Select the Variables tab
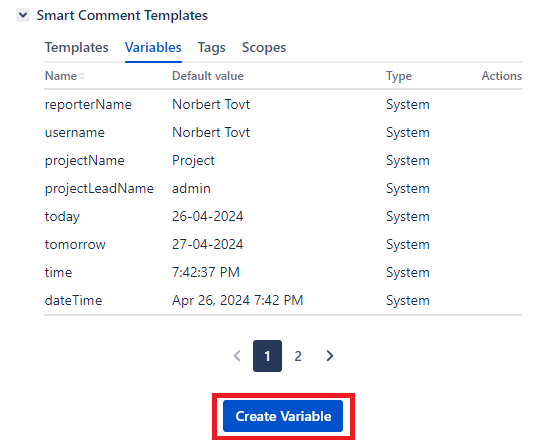 click(153, 48)
